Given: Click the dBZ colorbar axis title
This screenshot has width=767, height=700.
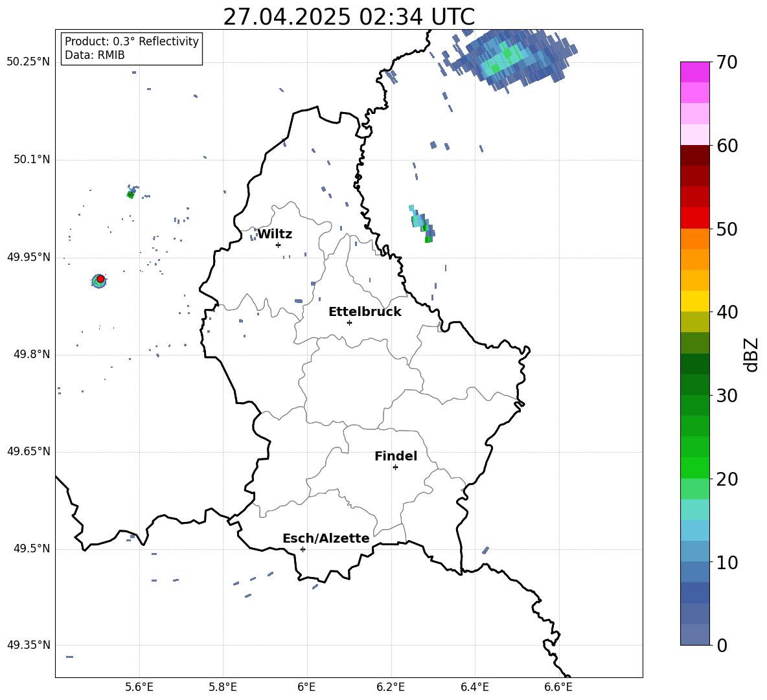Looking at the screenshot, I should coord(752,354).
